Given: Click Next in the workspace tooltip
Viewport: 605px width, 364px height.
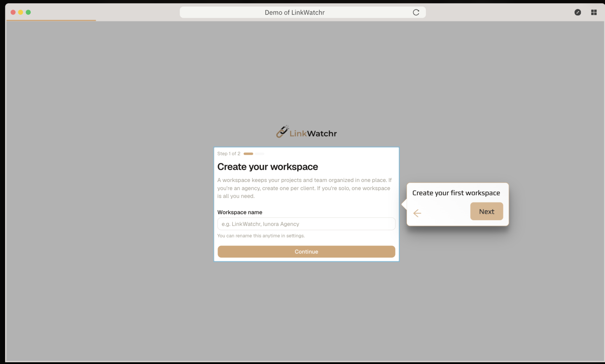Looking at the screenshot, I should [x=487, y=211].
